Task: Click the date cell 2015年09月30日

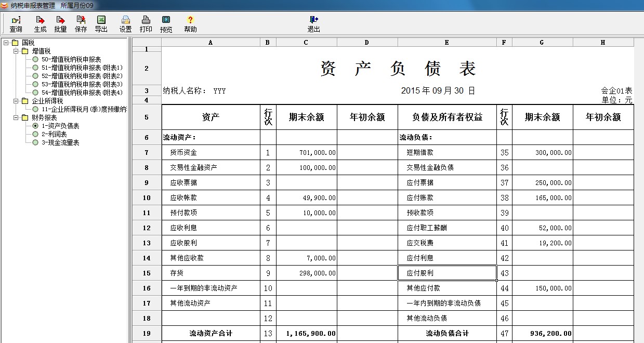Action: [438, 90]
